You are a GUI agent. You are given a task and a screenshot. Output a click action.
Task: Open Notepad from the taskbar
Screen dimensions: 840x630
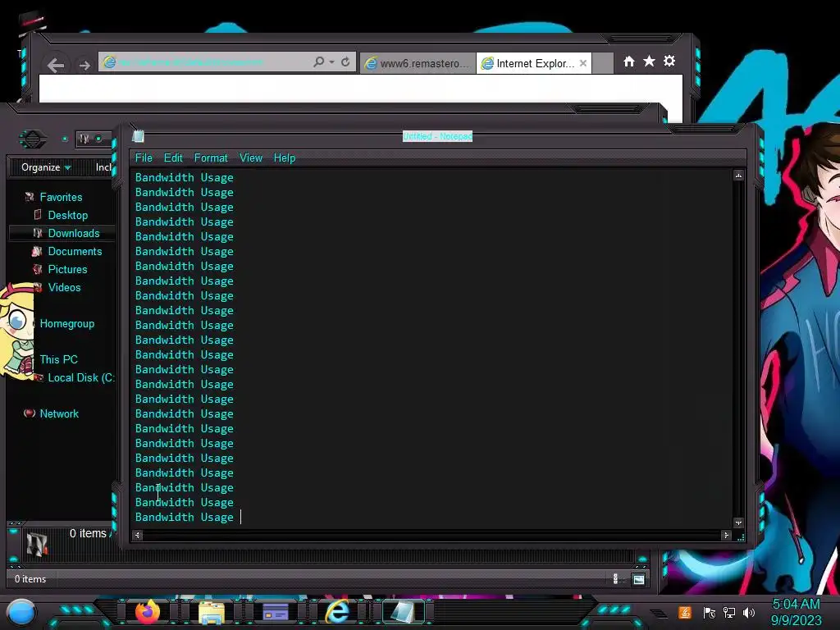403,612
